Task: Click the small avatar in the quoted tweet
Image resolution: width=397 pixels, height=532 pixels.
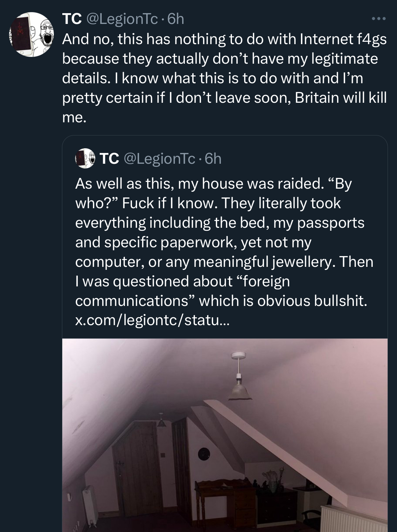Action: click(x=85, y=158)
